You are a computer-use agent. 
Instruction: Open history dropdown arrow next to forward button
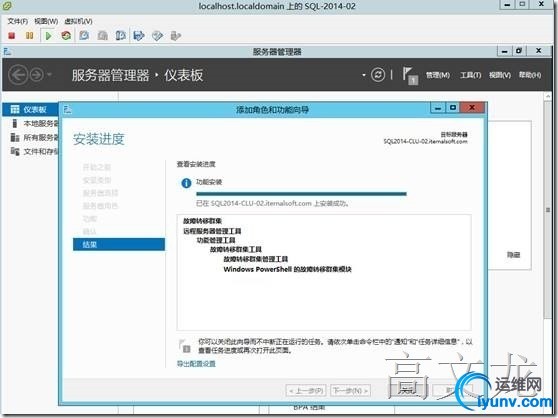click(49, 75)
